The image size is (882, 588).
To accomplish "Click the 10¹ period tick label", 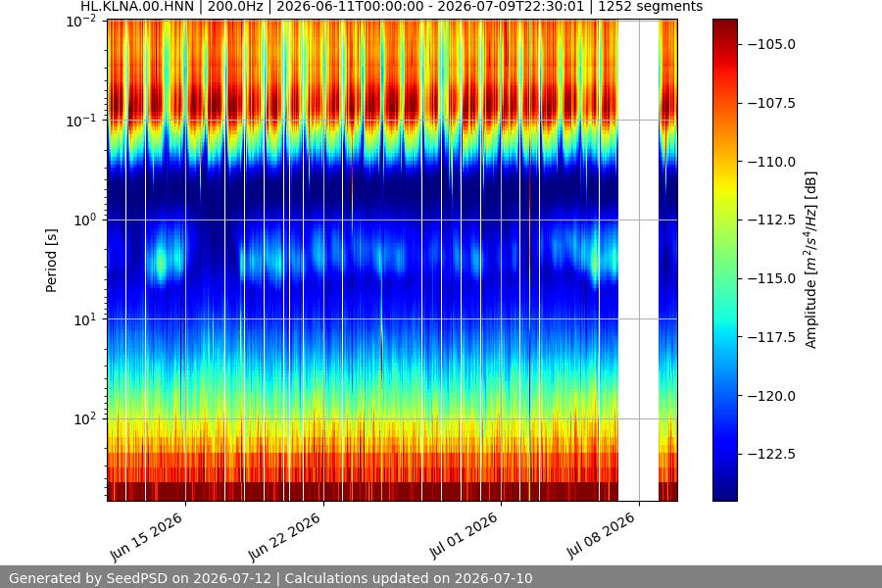I will coord(85,319).
